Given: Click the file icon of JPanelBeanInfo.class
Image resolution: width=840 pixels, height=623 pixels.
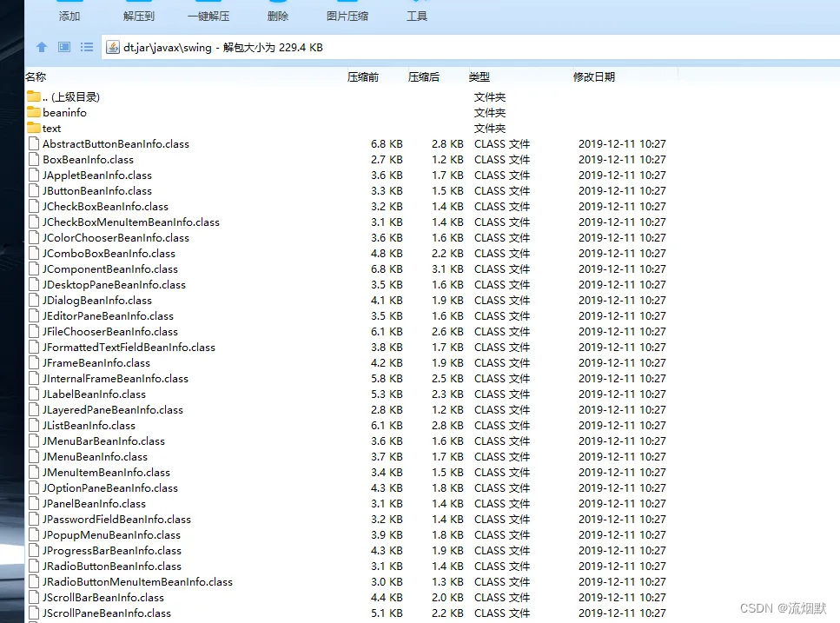Looking at the screenshot, I should click(34, 504).
